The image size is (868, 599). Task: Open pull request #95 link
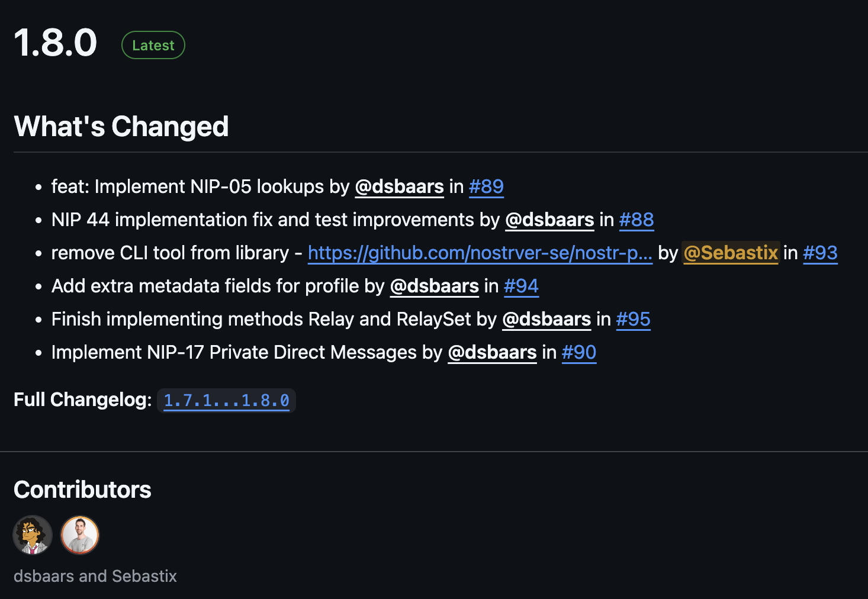tap(633, 320)
